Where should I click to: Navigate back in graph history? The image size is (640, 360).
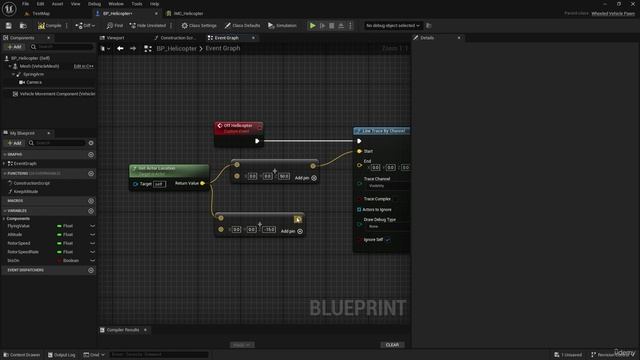pos(120,49)
